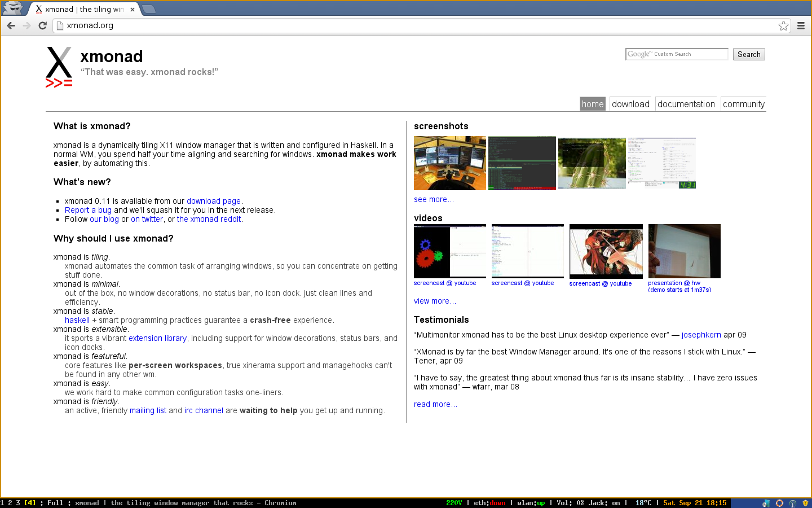The image size is (812, 508).
Task: Open the cactus wallpaper screenshot thumbnail
Action: point(592,163)
